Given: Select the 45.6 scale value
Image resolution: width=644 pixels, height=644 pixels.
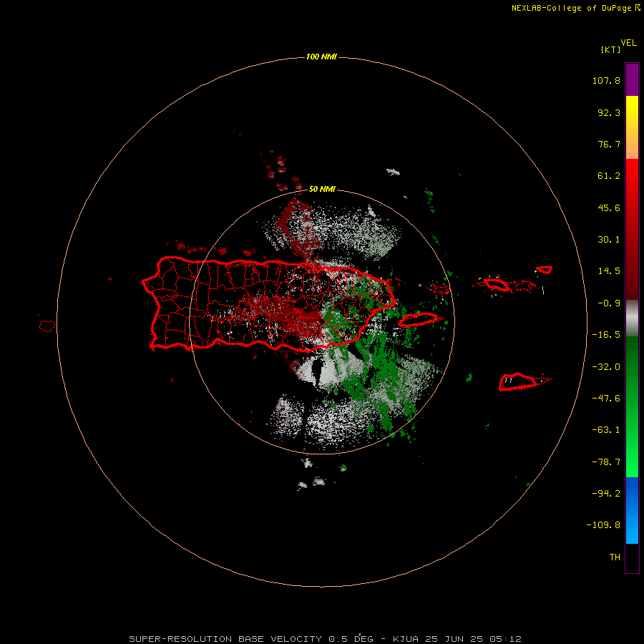Looking at the screenshot, I should tap(609, 208).
